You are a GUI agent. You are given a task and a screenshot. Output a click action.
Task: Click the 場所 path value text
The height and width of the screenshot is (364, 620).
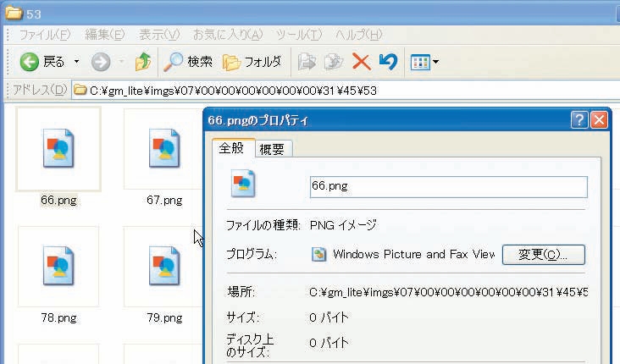tap(448, 292)
